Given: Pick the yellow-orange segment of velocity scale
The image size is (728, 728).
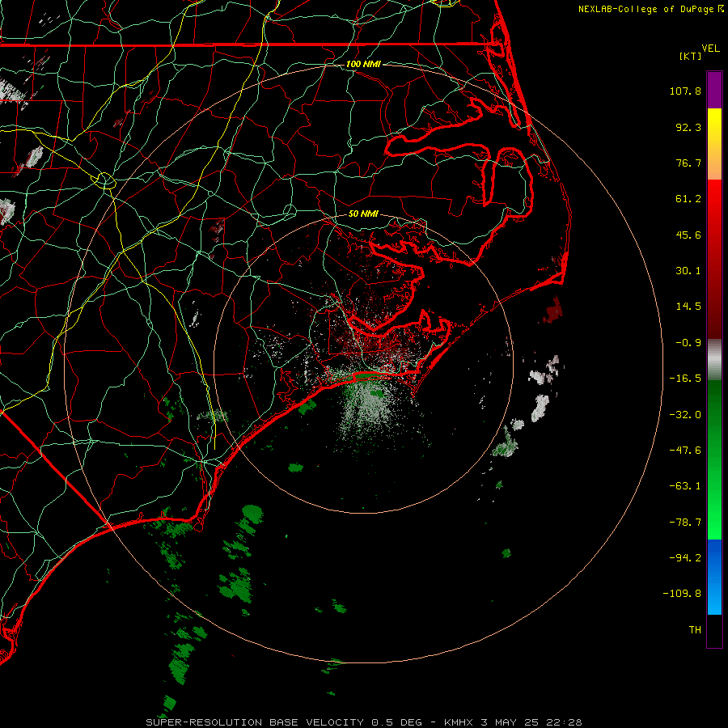Looking at the screenshot, I should coord(714,144).
